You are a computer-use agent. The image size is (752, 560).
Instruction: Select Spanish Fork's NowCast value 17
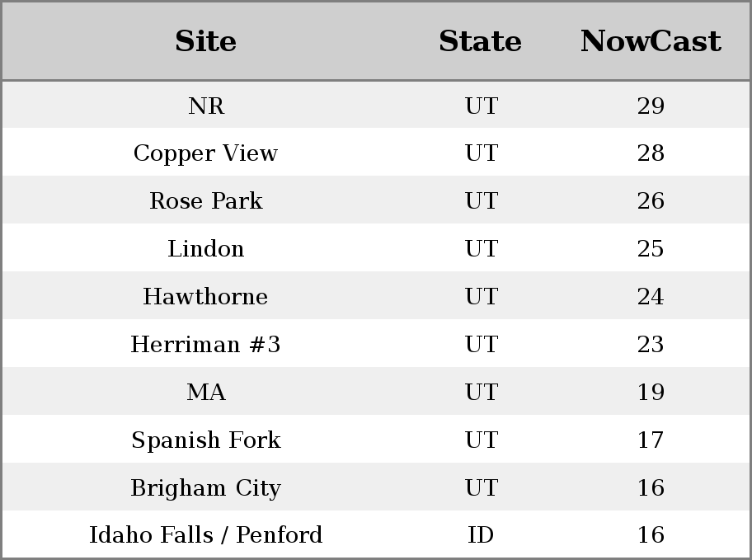(x=651, y=440)
